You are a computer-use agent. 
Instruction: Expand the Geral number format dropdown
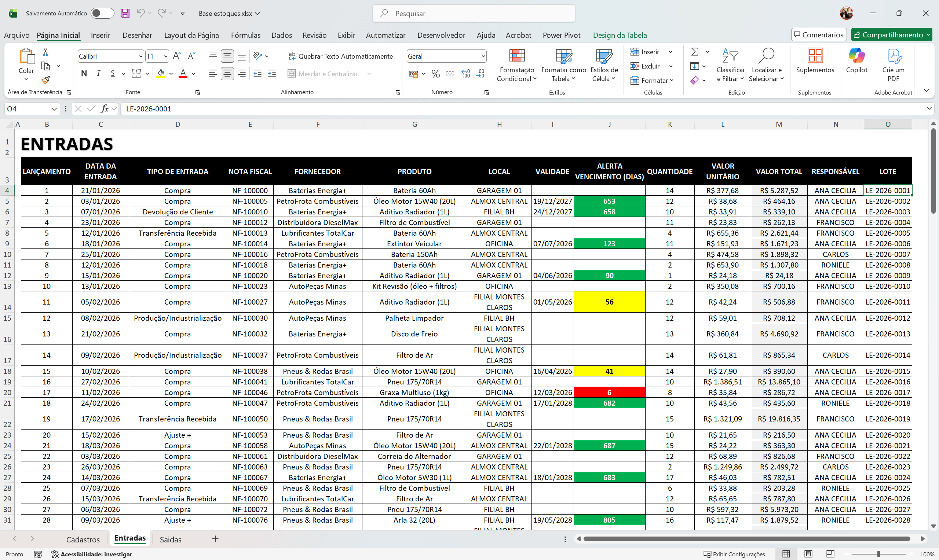[483, 56]
